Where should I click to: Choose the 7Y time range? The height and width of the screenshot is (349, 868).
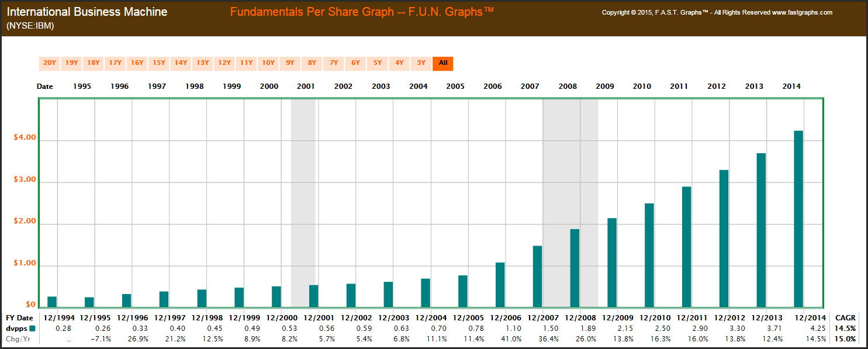point(334,63)
